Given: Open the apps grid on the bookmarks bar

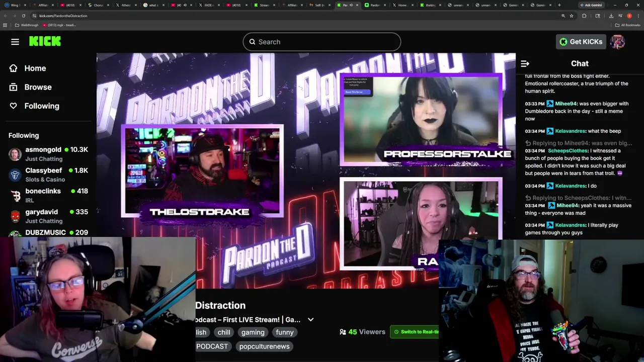Looking at the screenshot, I should (x=5, y=25).
